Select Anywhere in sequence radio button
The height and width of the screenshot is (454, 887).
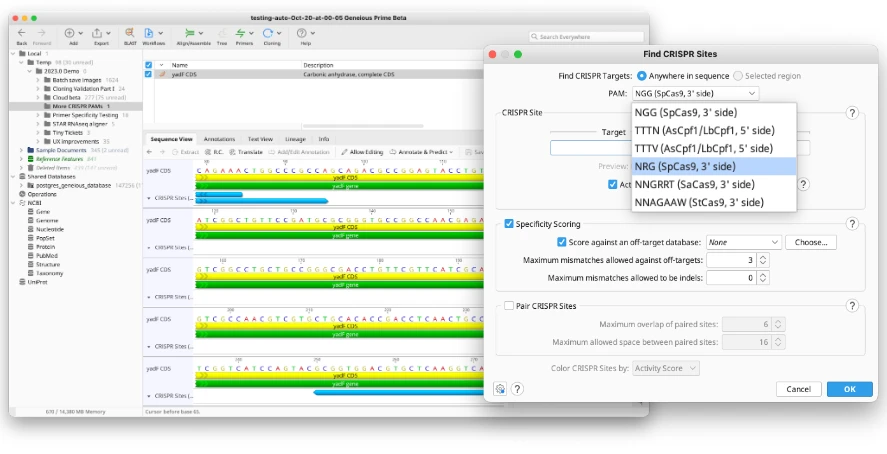pos(641,76)
